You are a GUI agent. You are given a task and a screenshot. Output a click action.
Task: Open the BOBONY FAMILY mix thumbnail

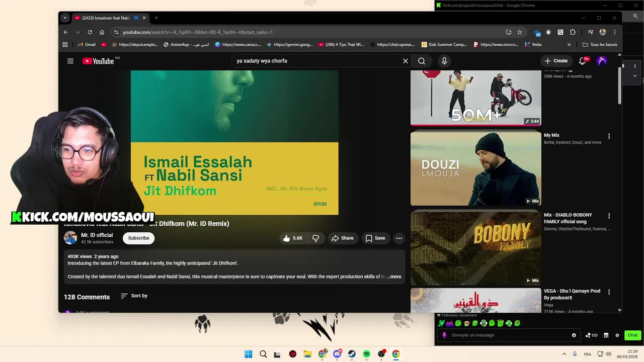point(475,248)
